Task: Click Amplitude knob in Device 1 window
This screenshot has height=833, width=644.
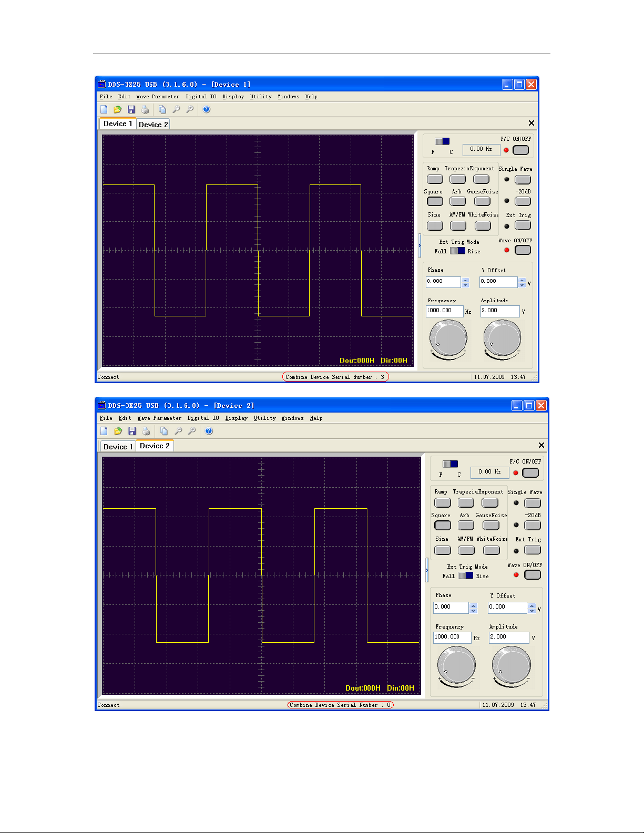Action: coord(502,338)
